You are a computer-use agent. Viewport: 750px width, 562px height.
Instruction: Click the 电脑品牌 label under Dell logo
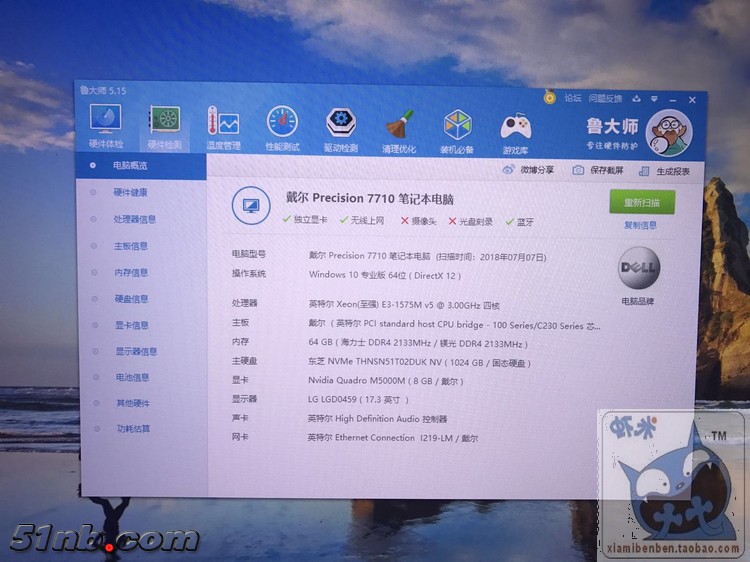click(638, 301)
